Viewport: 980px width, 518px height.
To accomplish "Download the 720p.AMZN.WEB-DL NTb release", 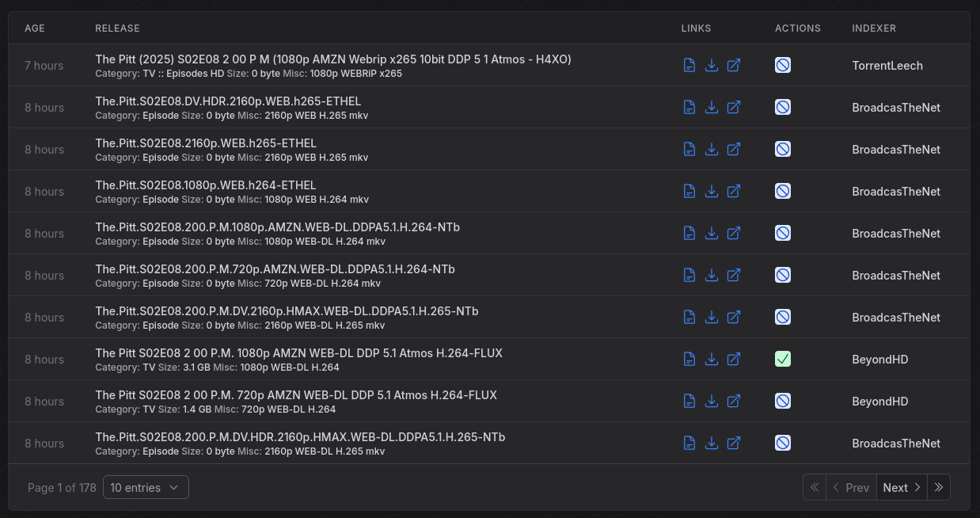I will [x=712, y=275].
